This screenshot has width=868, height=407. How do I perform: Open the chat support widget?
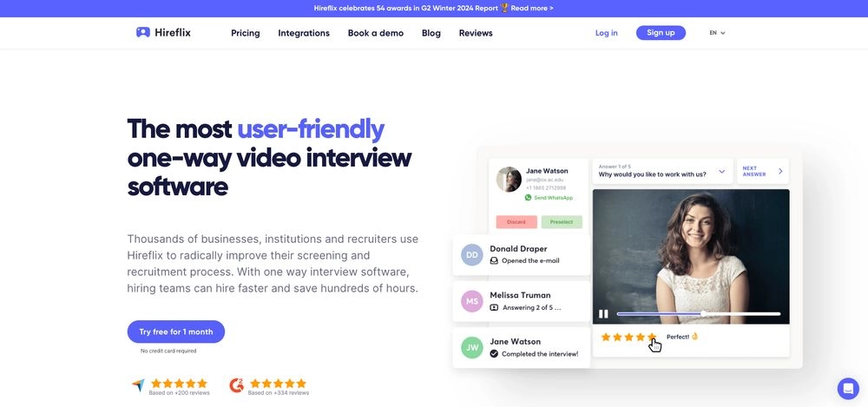pyautogui.click(x=848, y=388)
